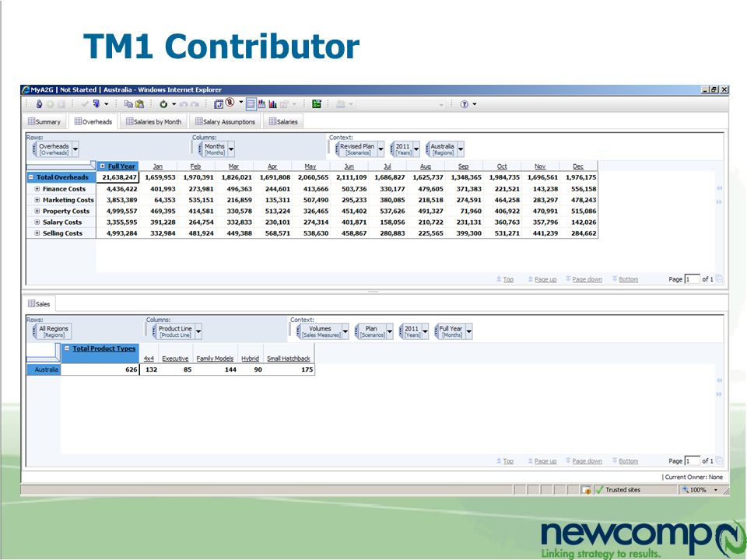Open the Product Line columns dropdown
The height and width of the screenshot is (560, 747).
click(198, 332)
